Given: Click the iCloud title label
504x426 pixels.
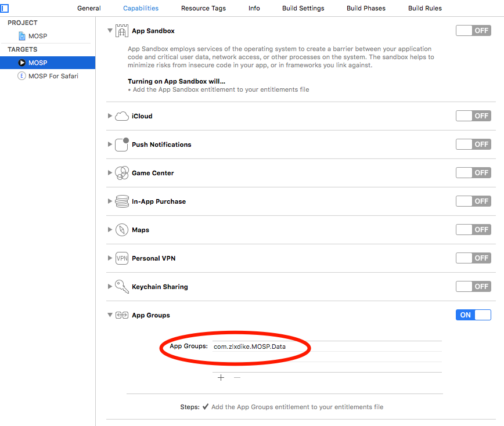Looking at the screenshot, I should click(x=142, y=116).
